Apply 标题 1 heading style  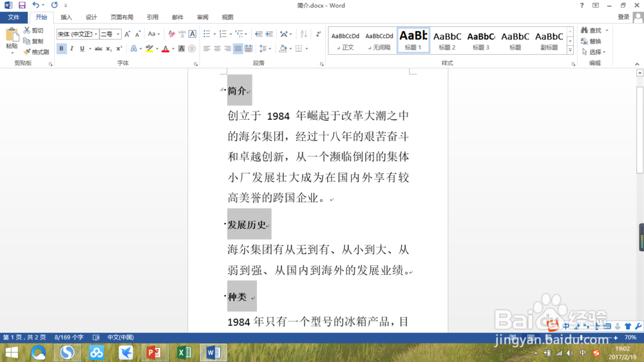tap(413, 41)
